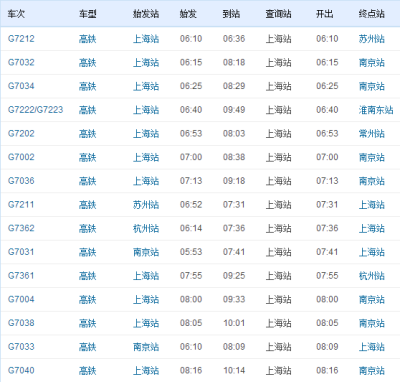Click 上海站 terminal of G7033
400x382 pixels.
372,347
